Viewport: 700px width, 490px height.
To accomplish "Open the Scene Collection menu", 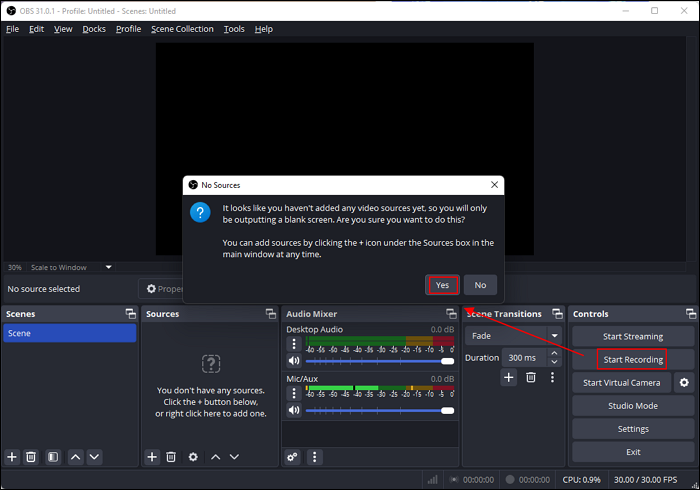I will click(182, 29).
